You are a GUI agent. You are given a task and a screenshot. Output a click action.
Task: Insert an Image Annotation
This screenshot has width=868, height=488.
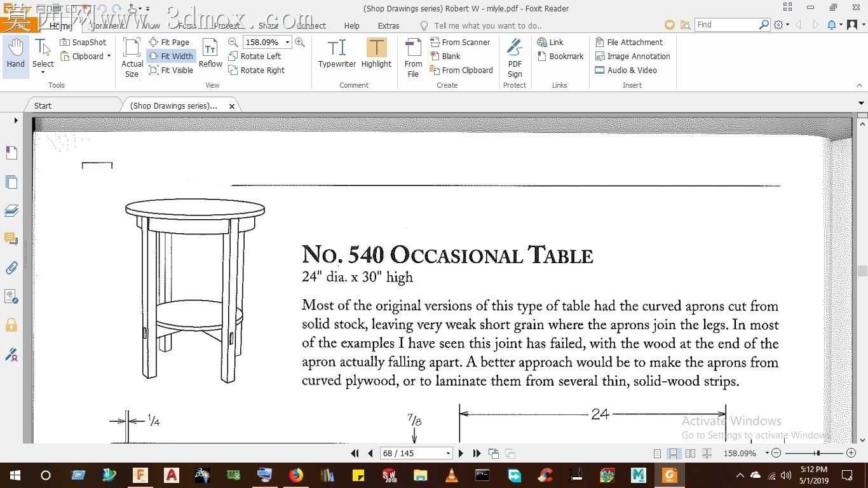pos(632,56)
